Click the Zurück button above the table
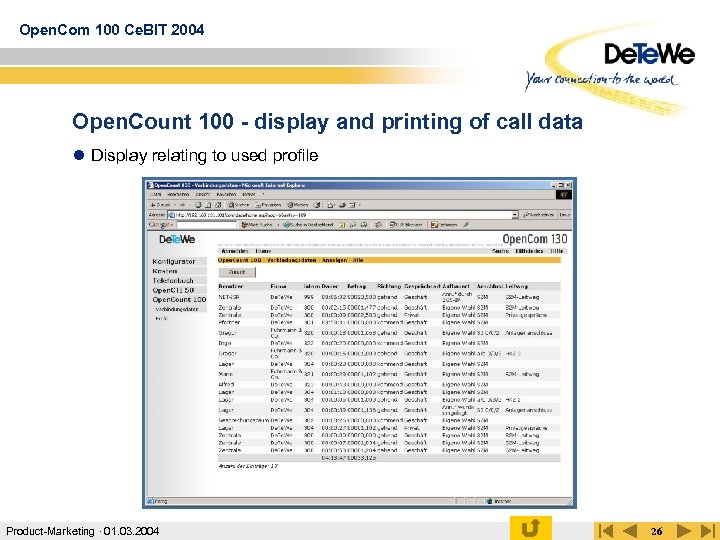 (x=237, y=272)
